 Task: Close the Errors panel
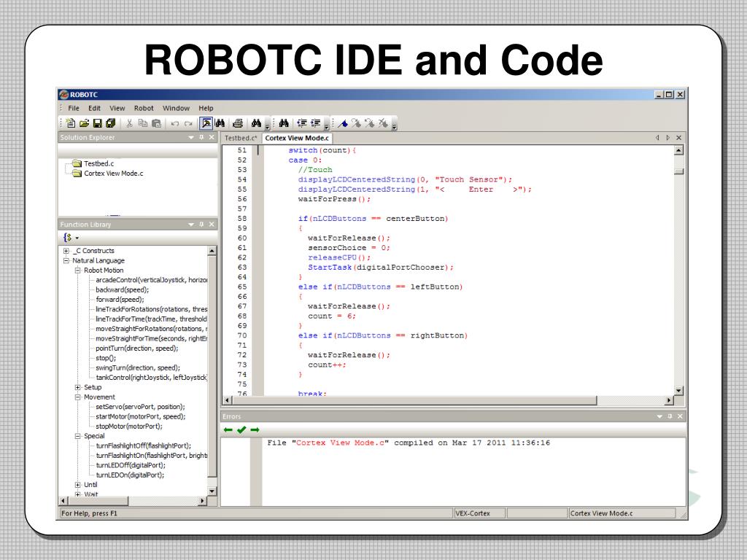point(680,416)
